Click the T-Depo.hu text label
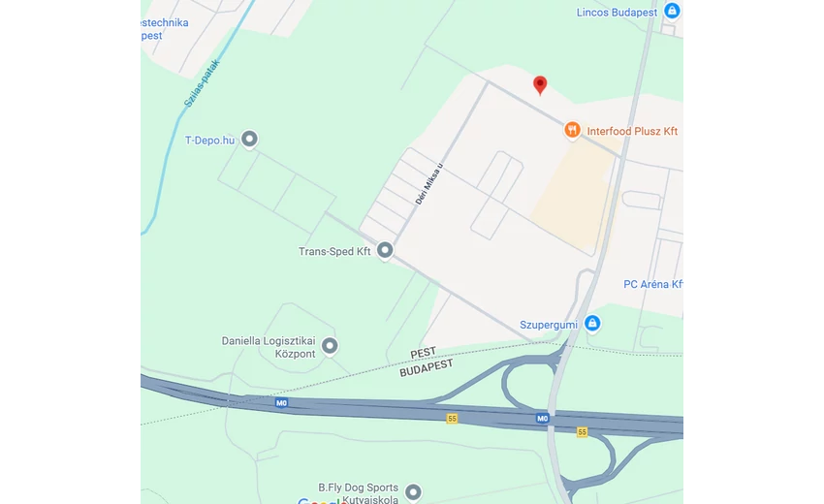 click(209, 141)
